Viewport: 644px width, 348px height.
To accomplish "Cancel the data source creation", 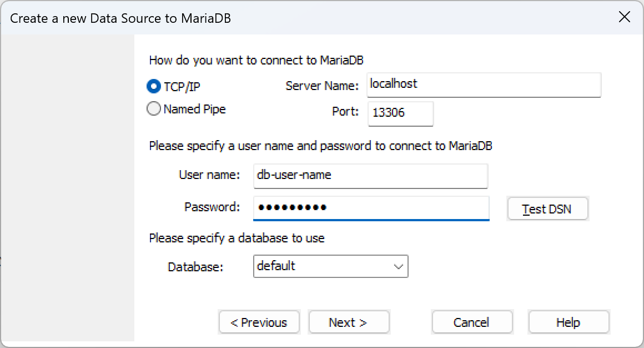I will [472, 322].
